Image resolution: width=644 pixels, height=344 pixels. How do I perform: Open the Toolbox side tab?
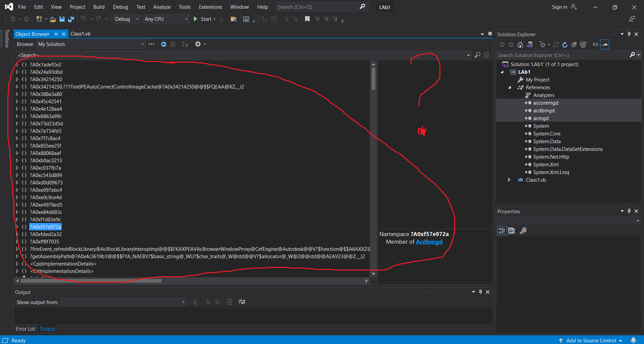pyautogui.click(x=7, y=39)
